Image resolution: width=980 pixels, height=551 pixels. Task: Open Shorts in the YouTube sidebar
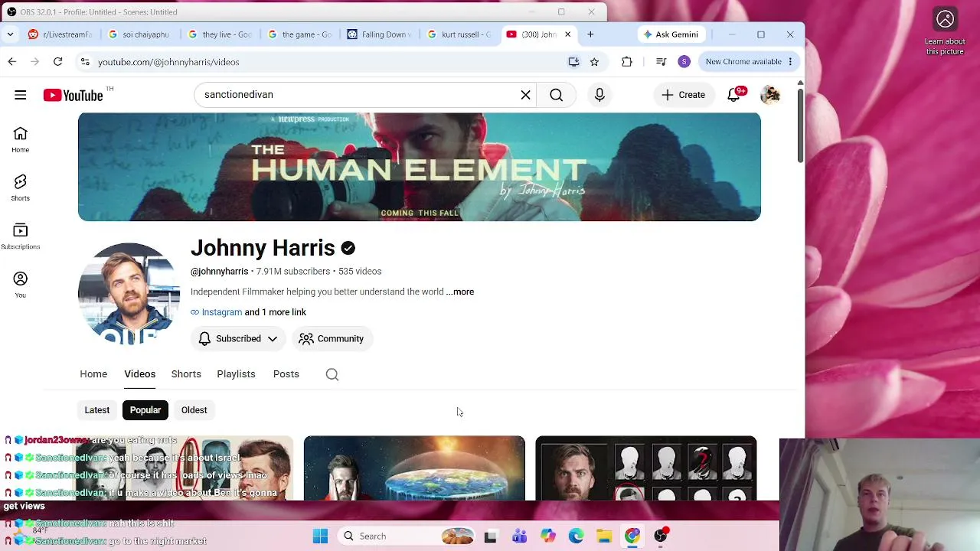[x=21, y=188]
